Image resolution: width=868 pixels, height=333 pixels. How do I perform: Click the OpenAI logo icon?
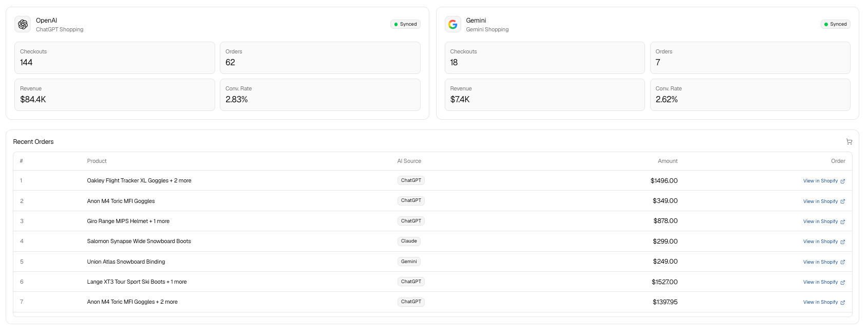[x=23, y=24]
